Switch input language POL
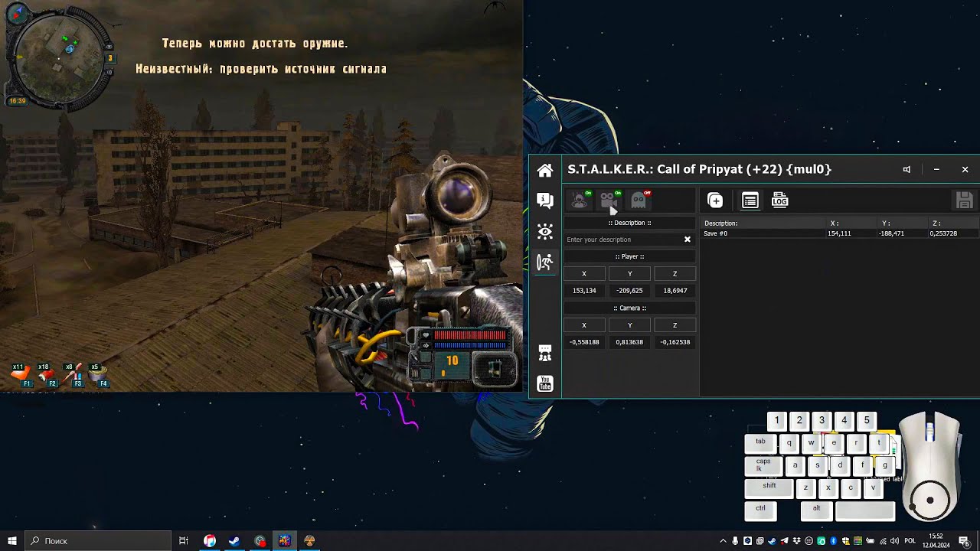This screenshot has height=551, width=980. click(x=910, y=541)
